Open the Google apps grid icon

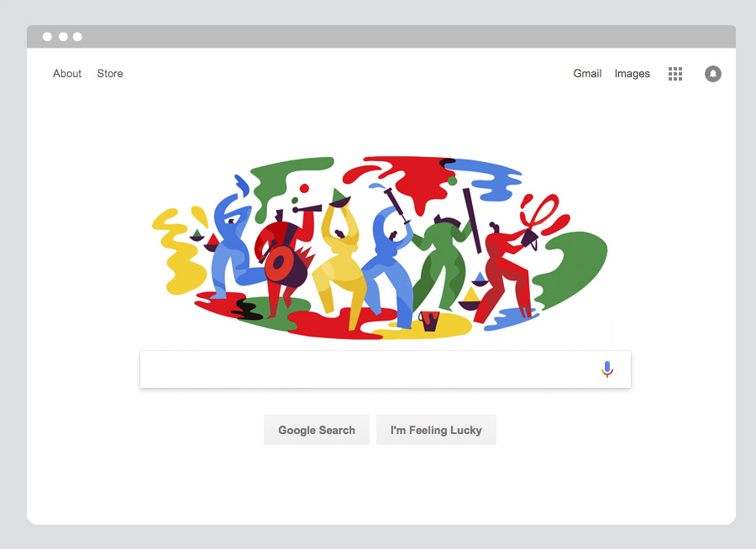(675, 74)
